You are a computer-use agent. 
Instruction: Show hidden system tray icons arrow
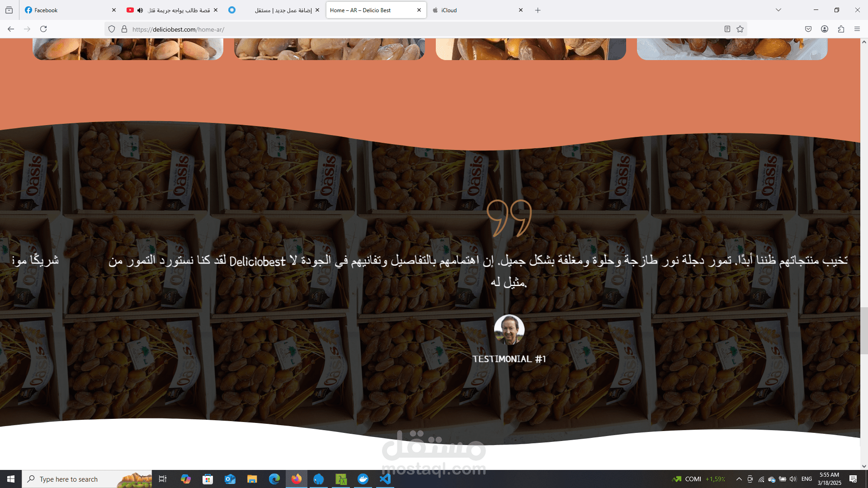click(739, 479)
